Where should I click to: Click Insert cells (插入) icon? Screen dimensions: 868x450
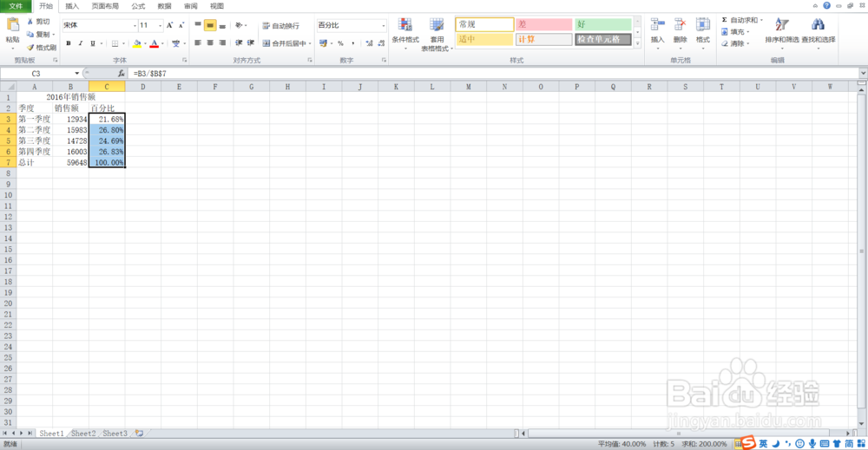coord(657,24)
